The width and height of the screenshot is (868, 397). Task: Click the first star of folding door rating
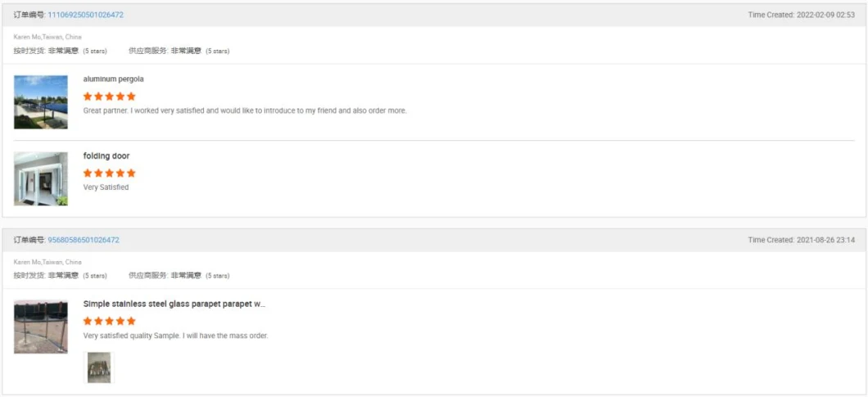coord(88,174)
